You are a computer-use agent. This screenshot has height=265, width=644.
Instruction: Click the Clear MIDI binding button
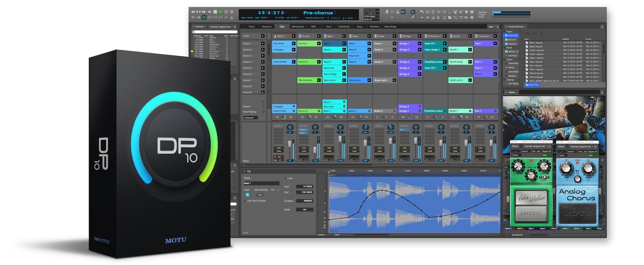[x=260, y=195]
